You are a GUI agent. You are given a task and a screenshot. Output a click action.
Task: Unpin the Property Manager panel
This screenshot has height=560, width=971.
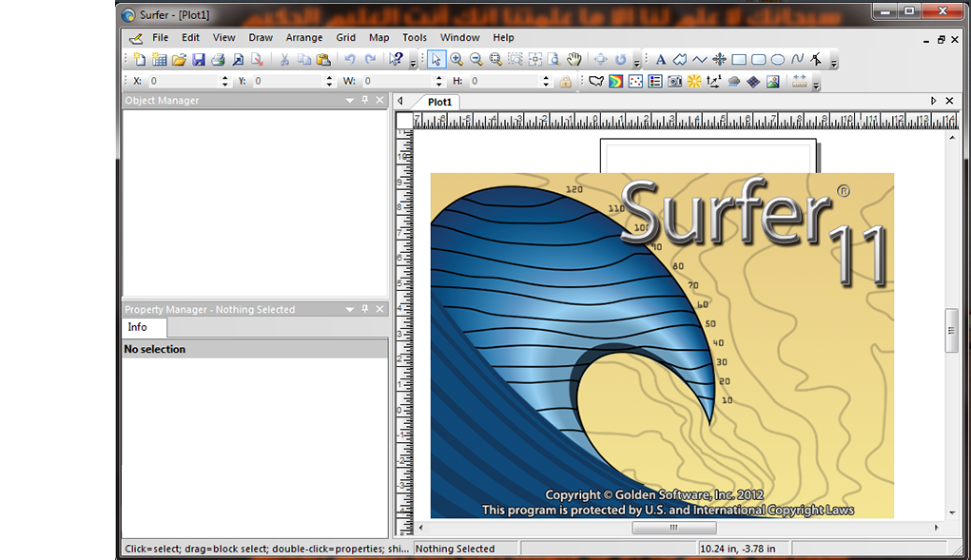(363, 309)
